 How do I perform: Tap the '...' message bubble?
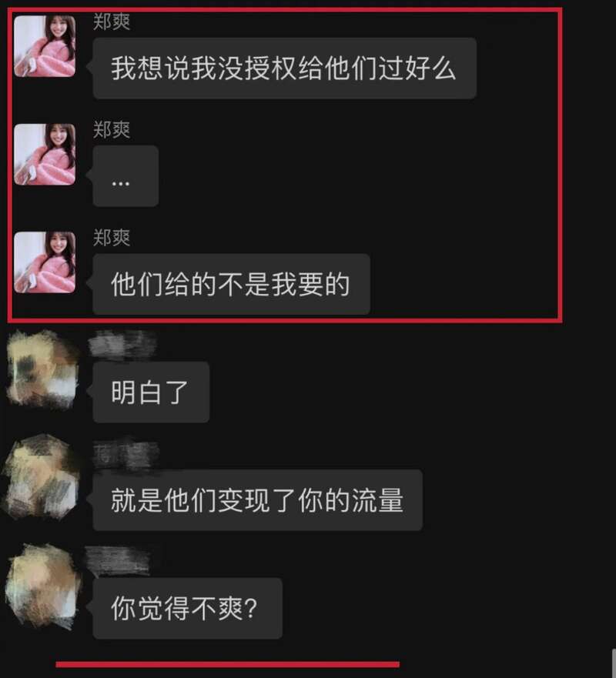tap(126, 176)
